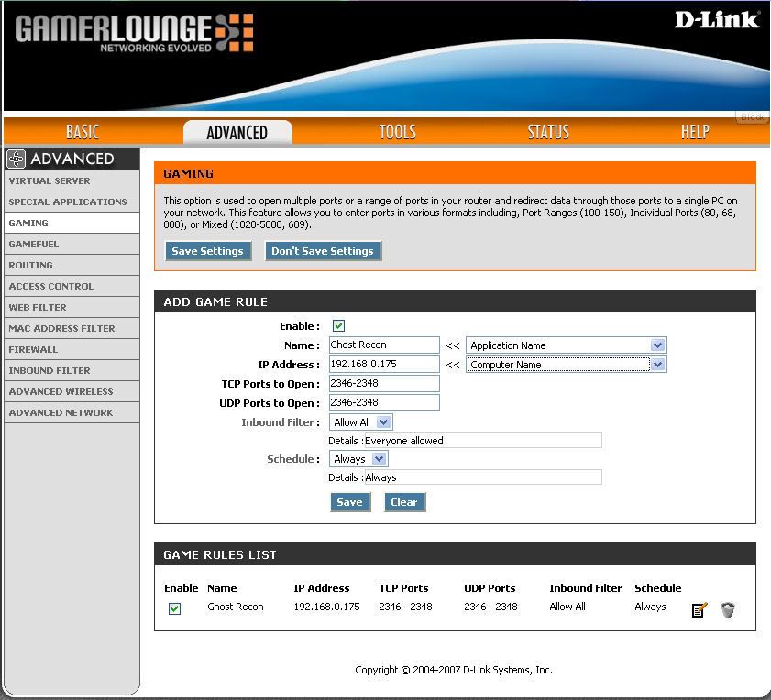Expand the Computer Name dropdown
Image resolution: width=771 pixels, height=700 pixels.
[x=566, y=365]
